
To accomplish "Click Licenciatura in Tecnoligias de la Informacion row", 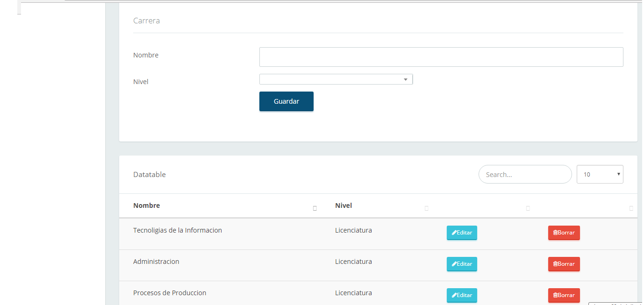I will 353,230.
